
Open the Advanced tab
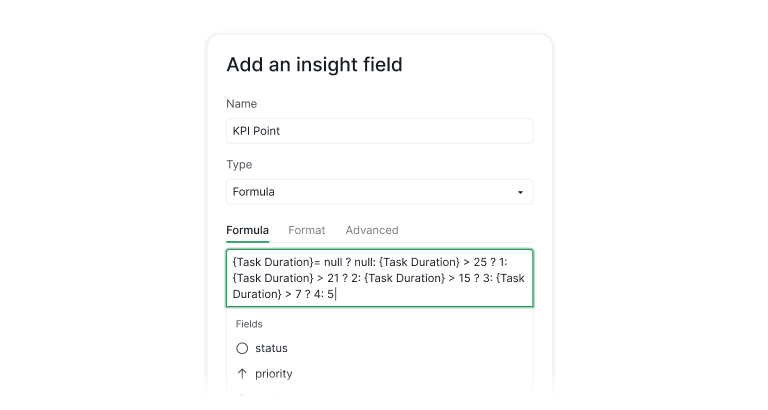click(x=372, y=230)
